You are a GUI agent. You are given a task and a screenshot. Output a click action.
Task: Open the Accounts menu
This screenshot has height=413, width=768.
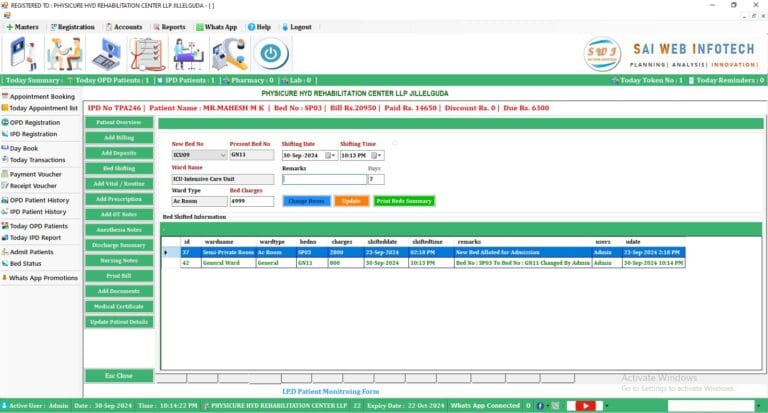click(124, 27)
